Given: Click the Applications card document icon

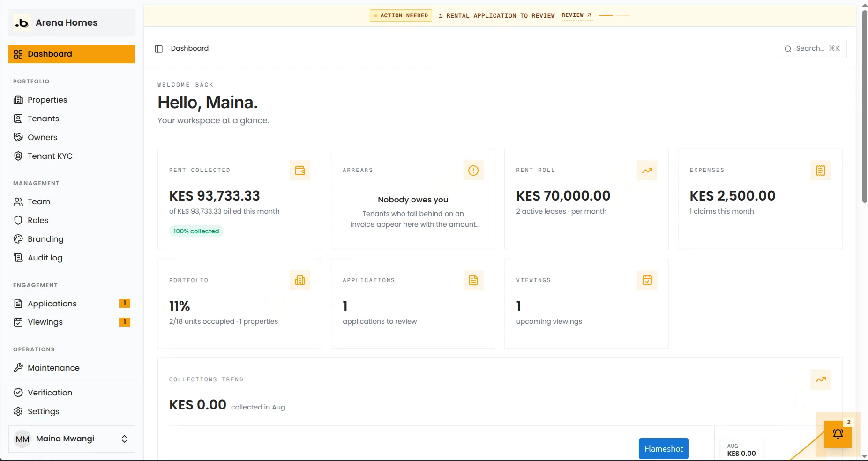Looking at the screenshot, I should 473,280.
